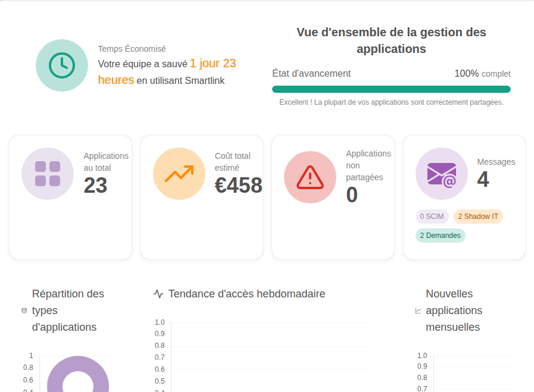Screen dimensions: 534x392
Task: Toggle the 2 Shadow IT badge
Action: (x=478, y=217)
